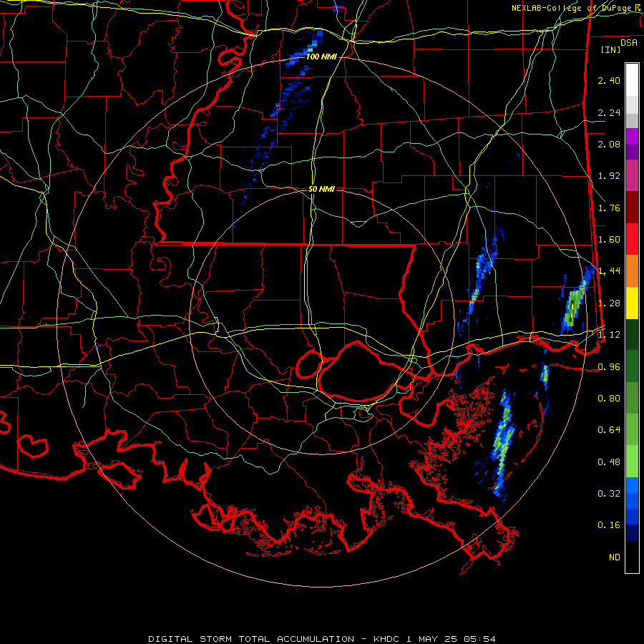Viewport: 644px width, 644px height.
Task: Select the 2.24 legend value
Action: point(609,112)
